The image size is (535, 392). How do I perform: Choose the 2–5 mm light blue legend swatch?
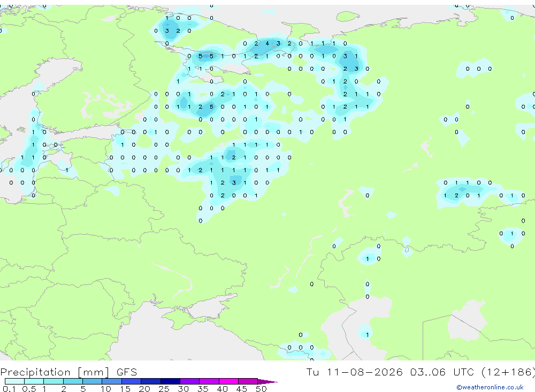pyautogui.click(x=73, y=381)
